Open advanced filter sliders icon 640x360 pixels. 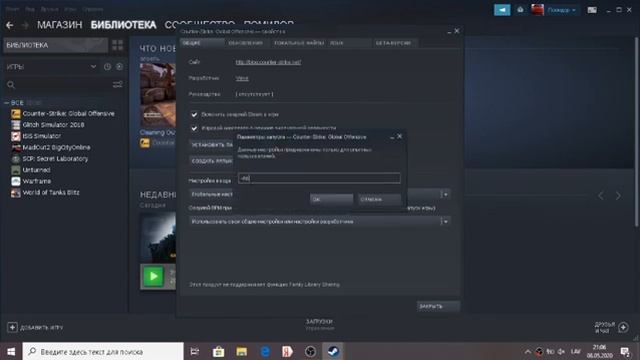tap(118, 84)
